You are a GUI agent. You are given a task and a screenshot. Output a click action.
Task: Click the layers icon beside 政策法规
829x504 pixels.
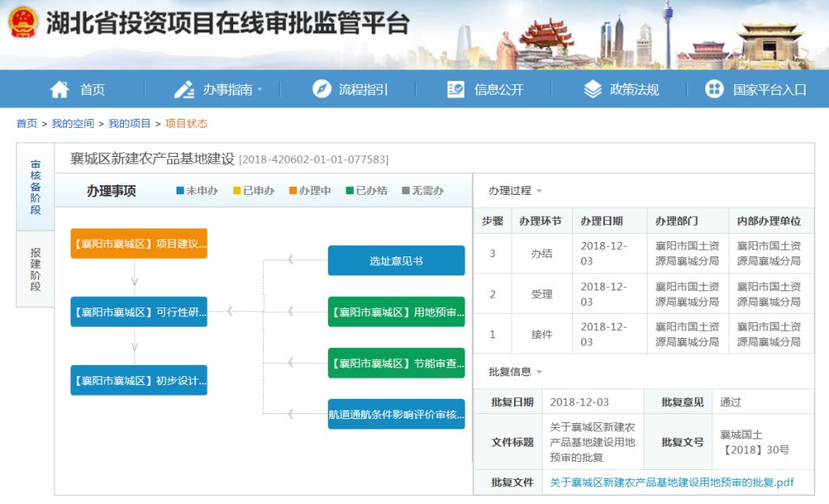point(593,90)
